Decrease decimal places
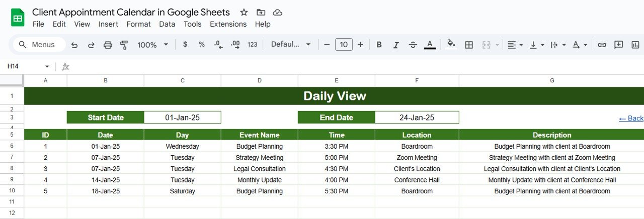This screenshot has width=644, height=219. pyautogui.click(x=218, y=44)
